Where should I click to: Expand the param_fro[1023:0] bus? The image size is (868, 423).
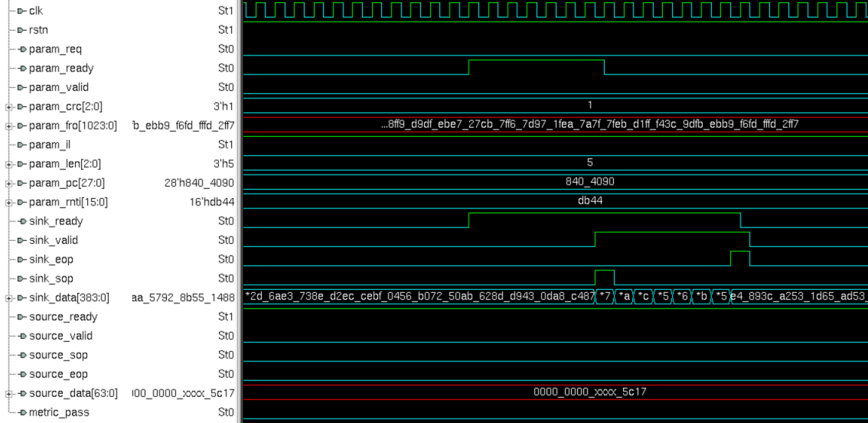8,125
